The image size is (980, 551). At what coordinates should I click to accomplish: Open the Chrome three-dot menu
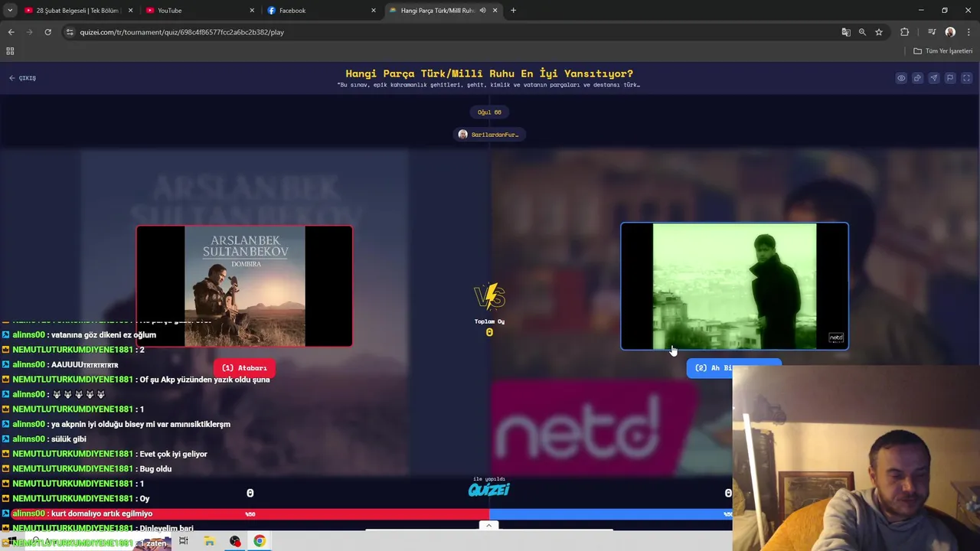click(x=969, y=32)
